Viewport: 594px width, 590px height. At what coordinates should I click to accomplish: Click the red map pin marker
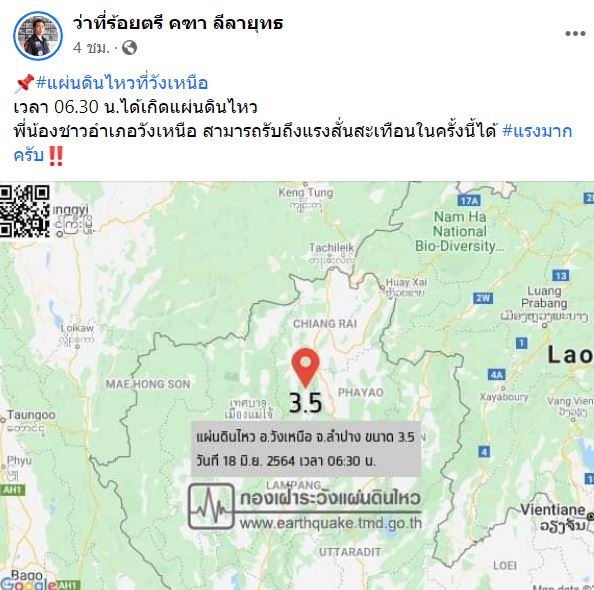click(x=305, y=368)
